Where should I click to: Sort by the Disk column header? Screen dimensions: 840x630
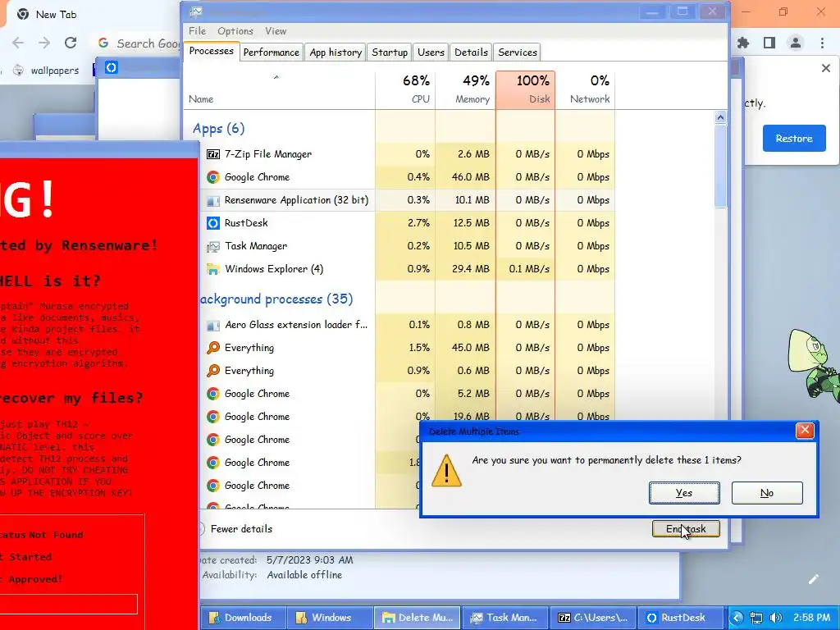(526, 90)
